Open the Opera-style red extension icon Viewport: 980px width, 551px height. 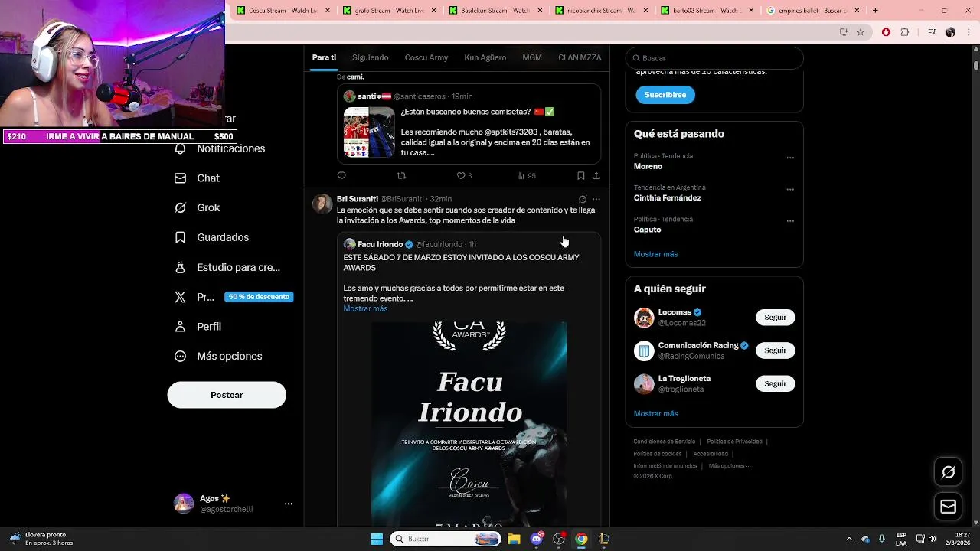886,32
